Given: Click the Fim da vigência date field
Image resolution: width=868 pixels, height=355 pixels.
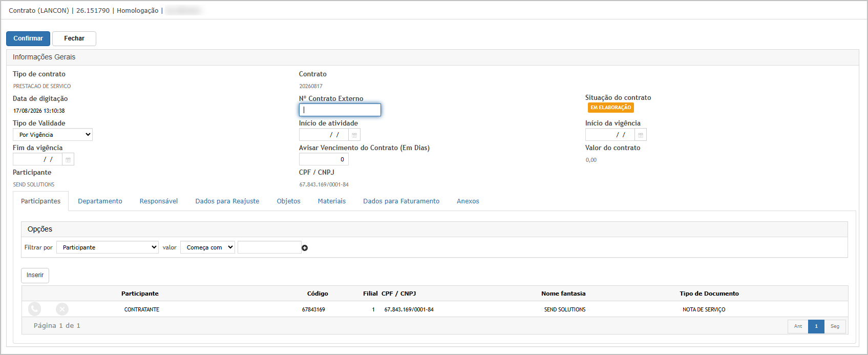Looking at the screenshot, I should [x=37, y=159].
